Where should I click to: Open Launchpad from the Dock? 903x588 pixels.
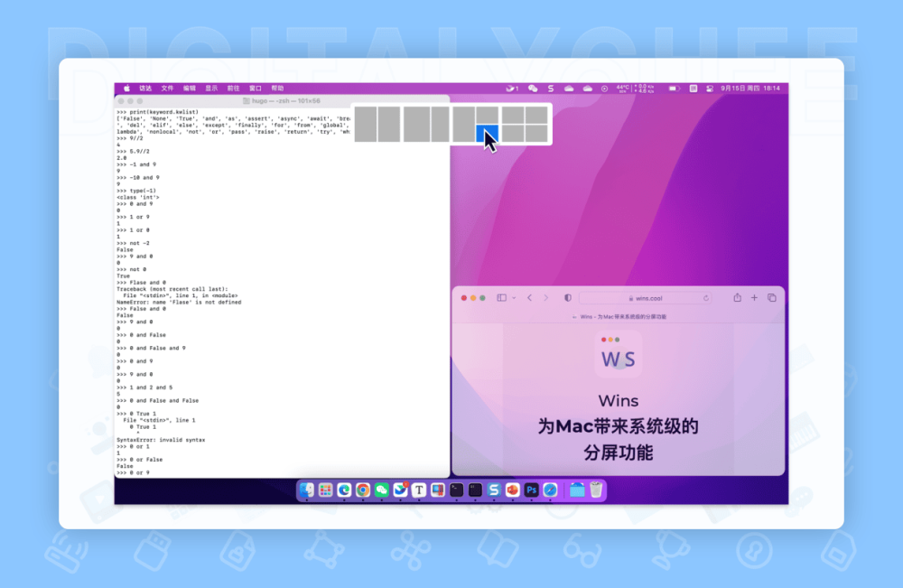point(325,490)
